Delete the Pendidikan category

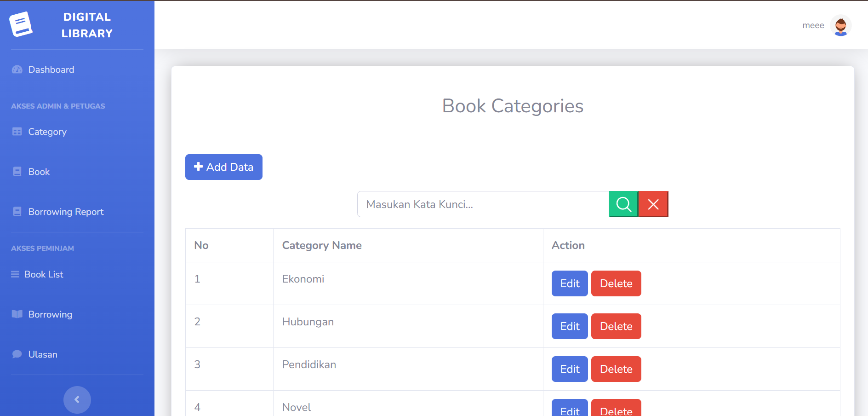[616, 369]
